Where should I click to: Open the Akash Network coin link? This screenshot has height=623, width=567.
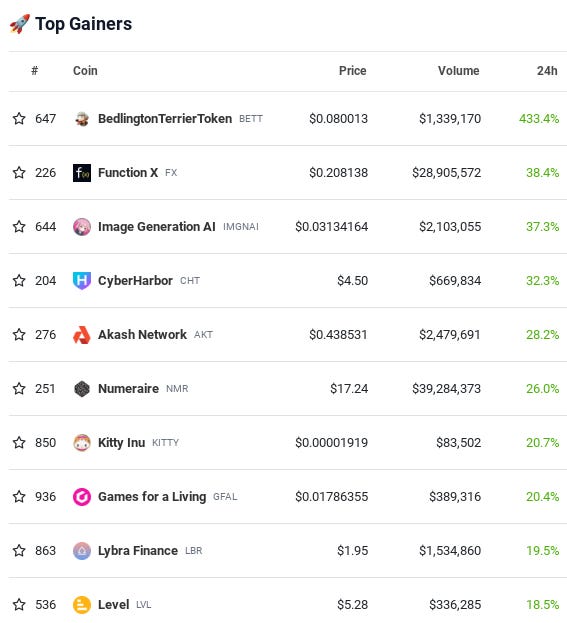coord(142,335)
